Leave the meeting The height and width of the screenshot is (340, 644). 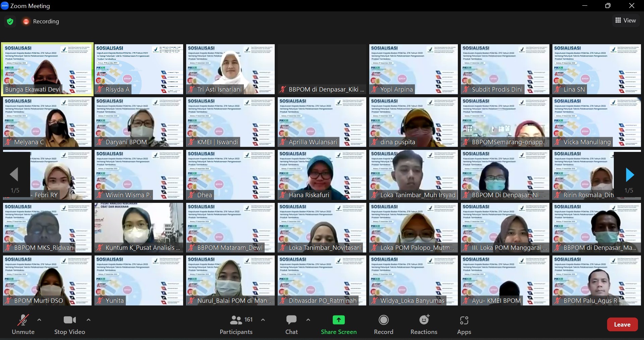pyautogui.click(x=622, y=324)
